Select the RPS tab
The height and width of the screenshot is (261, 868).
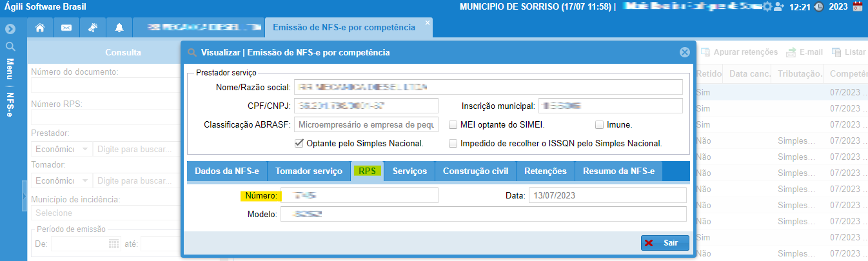pyautogui.click(x=368, y=171)
